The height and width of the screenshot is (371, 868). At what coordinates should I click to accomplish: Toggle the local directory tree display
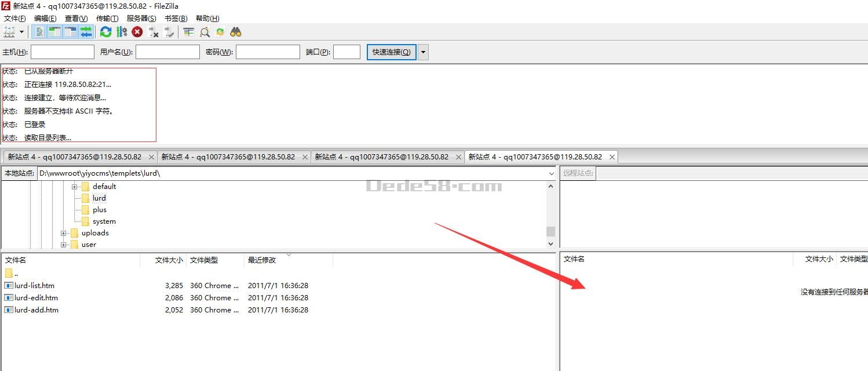tap(55, 32)
